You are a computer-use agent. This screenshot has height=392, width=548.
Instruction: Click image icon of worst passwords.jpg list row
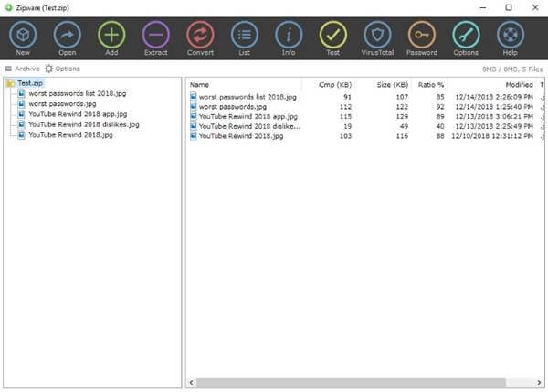coord(194,106)
